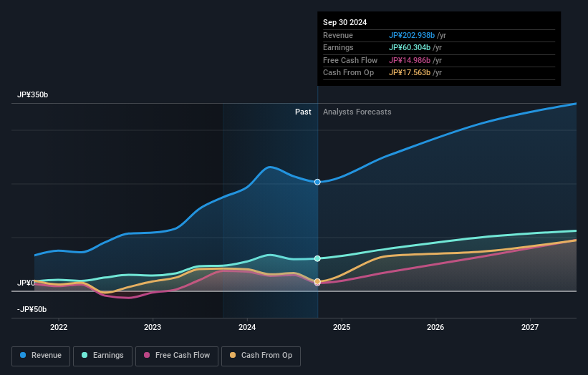Click the Free Cash Flow tooltip label
Image resolution: width=588 pixels, height=375 pixels.
[350, 60]
